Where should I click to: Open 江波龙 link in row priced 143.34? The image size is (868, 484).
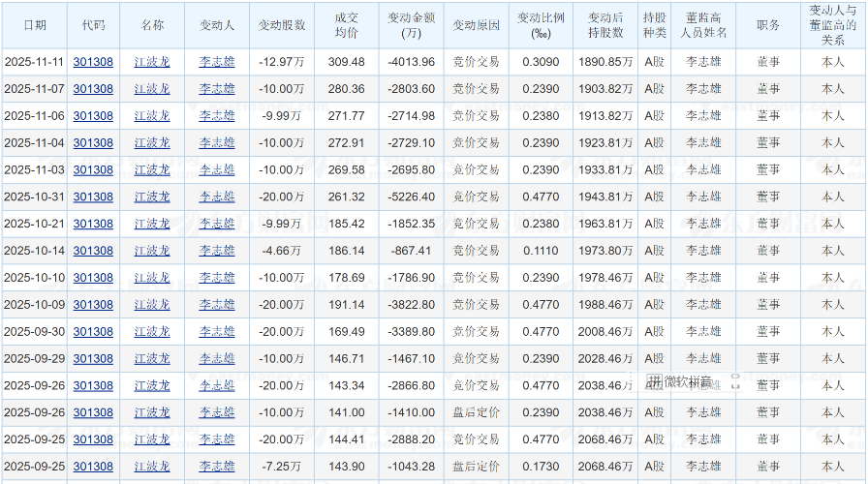(x=152, y=385)
